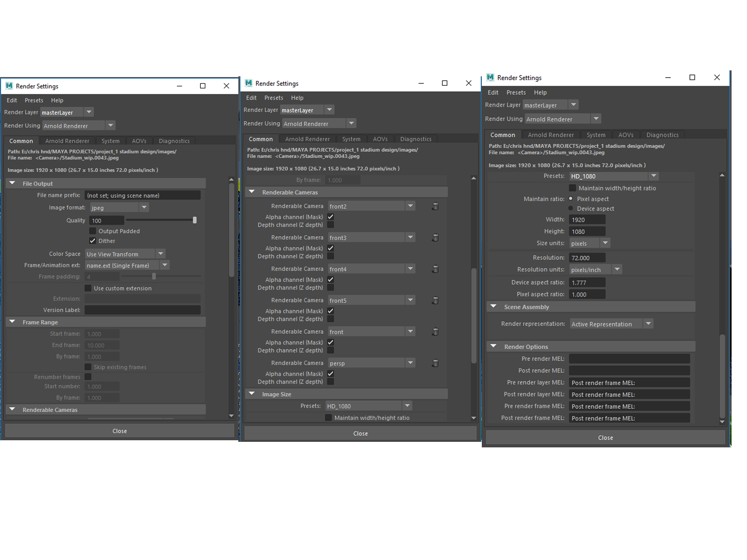Collapse the Image Size section in the middle window
Screen dimensions: 747x560
(x=252, y=394)
